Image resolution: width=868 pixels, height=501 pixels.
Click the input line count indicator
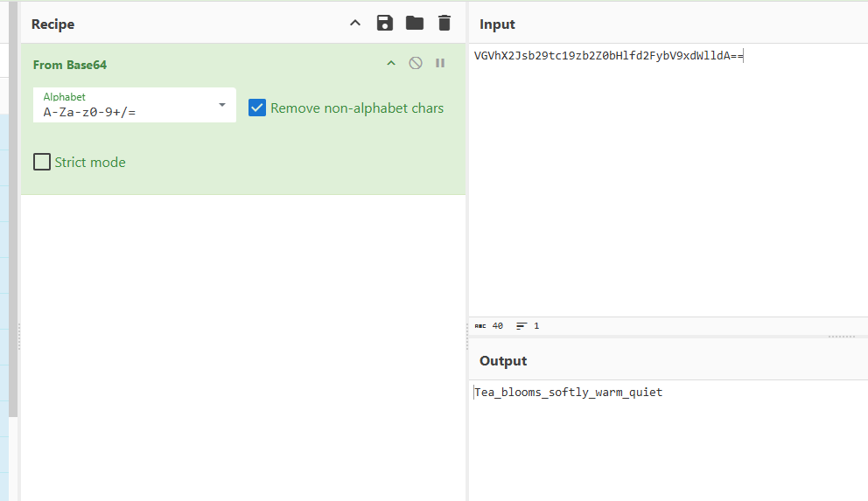point(528,326)
